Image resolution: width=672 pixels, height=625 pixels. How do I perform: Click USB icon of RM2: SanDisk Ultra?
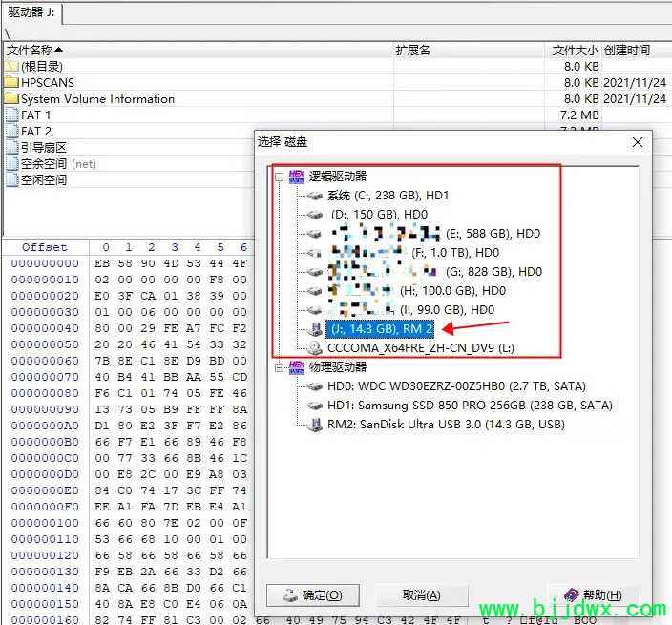[315, 425]
